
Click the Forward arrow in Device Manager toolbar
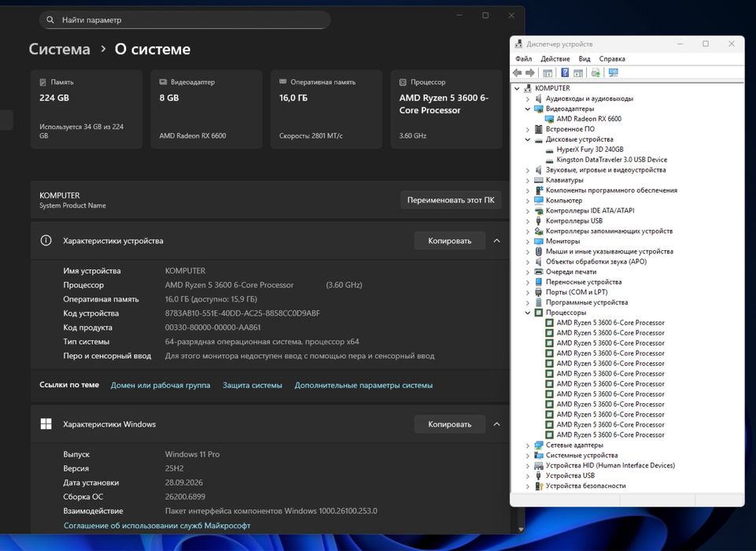click(530, 73)
